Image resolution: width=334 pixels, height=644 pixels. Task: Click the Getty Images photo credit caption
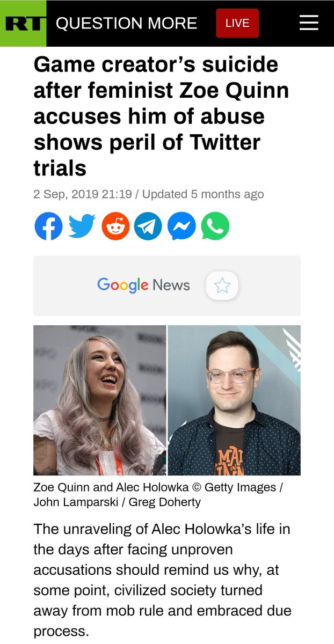(158, 495)
